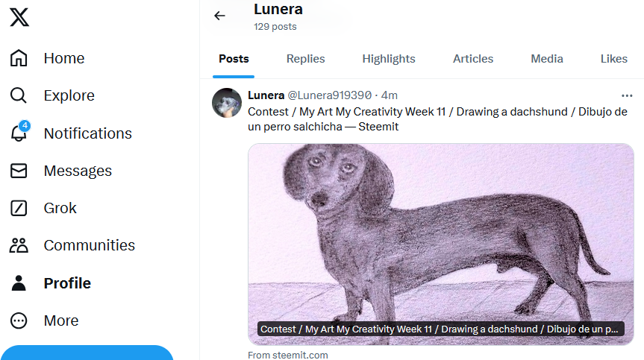The image size is (644, 360).
Task: Switch to the Highlights tab
Action: point(389,59)
